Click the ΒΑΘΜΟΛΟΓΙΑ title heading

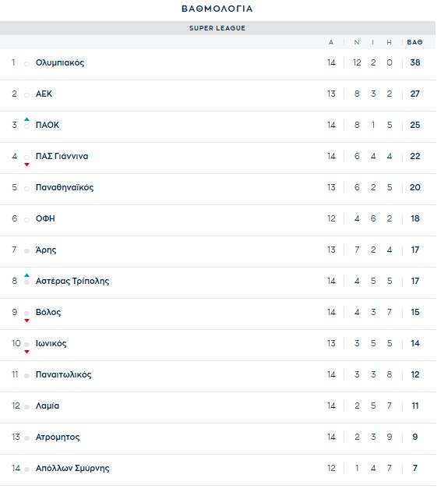click(217, 9)
